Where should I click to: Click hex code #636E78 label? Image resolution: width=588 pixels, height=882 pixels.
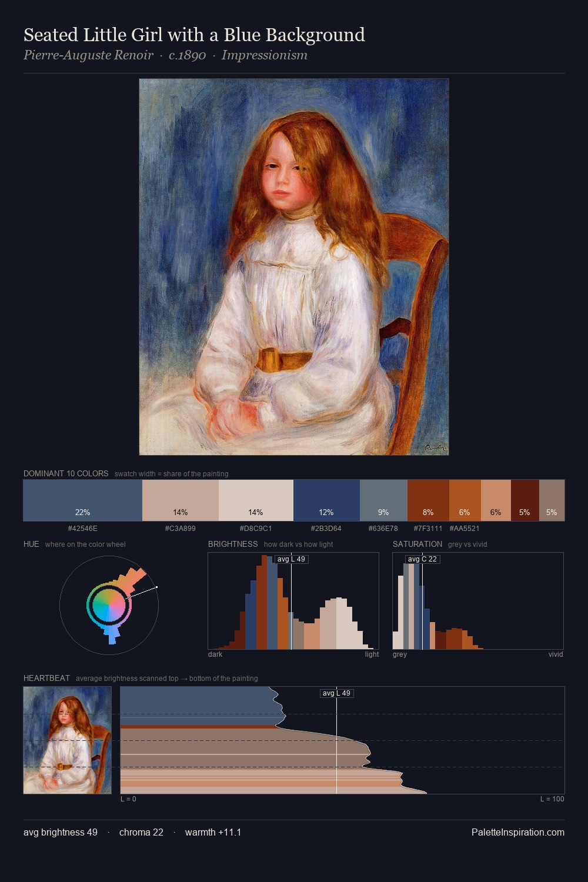pos(383,529)
